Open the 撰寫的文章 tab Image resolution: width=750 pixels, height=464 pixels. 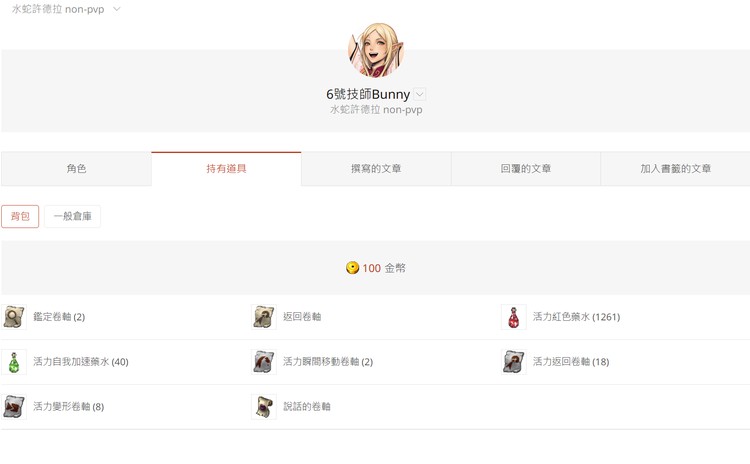[376, 169]
